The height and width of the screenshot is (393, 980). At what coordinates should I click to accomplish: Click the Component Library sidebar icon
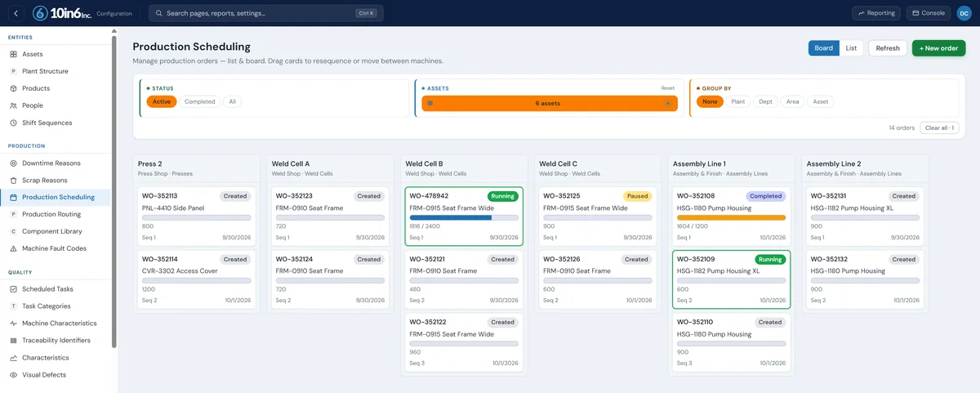point(13,231)
